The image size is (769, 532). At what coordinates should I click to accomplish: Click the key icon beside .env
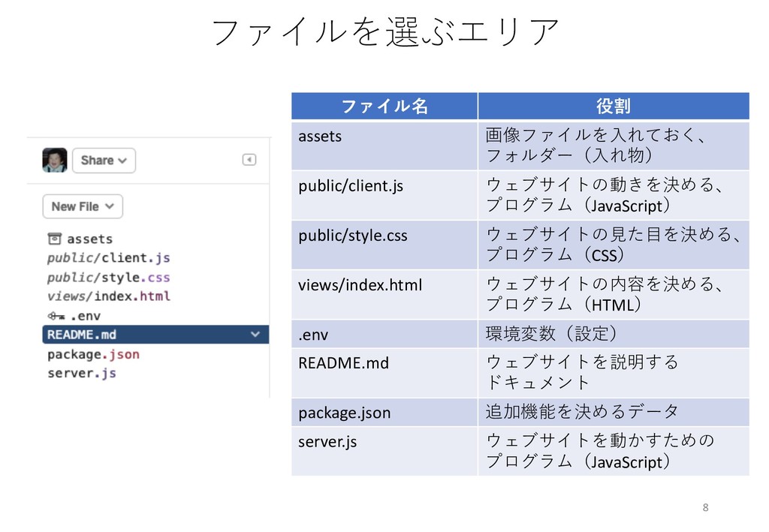click(56, 316)
